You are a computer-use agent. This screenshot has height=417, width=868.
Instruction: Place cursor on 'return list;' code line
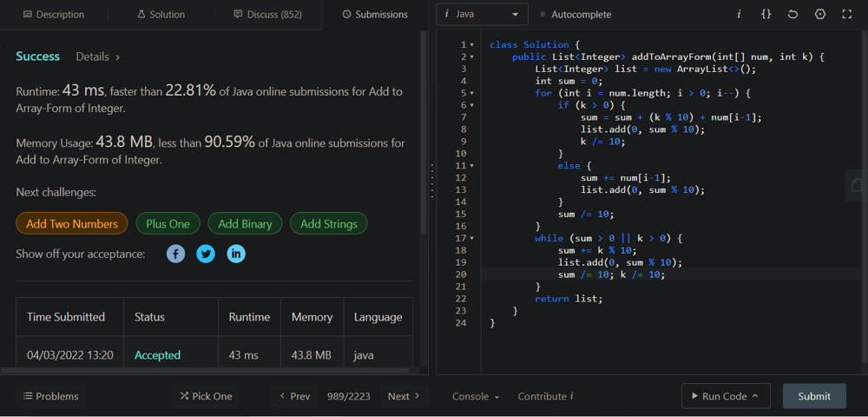(569, 299)
